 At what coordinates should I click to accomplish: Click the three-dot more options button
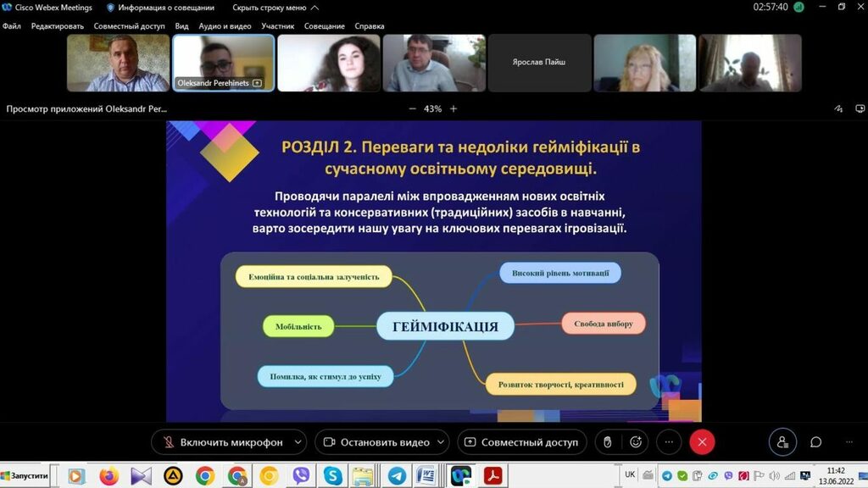[x=669, y=442]
